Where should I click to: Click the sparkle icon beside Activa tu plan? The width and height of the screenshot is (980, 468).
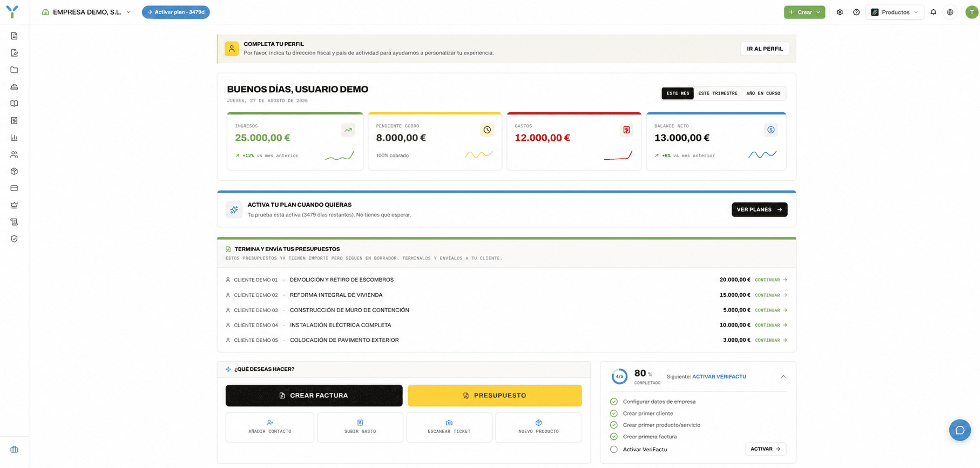[x=234, y=209]
